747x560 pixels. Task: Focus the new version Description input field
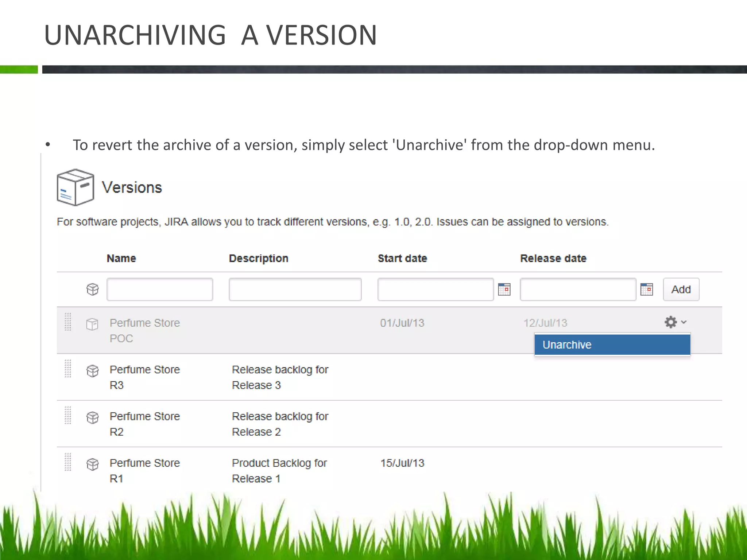point(295,289)
